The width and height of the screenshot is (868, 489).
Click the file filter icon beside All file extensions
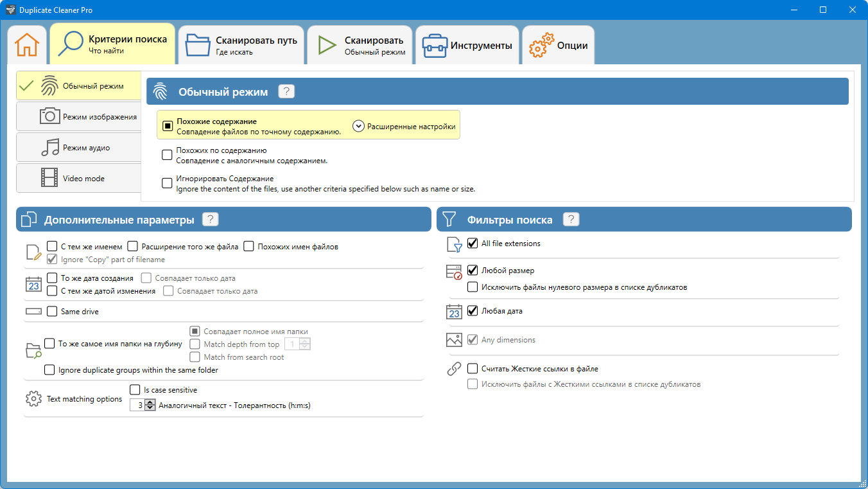[x=454, y=244]
